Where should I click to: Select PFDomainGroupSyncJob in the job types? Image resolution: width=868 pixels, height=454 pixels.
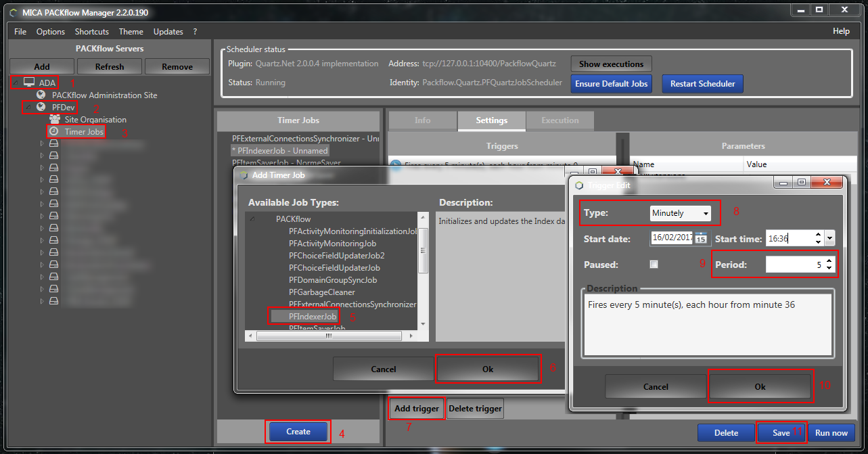(x=332, y=280)
